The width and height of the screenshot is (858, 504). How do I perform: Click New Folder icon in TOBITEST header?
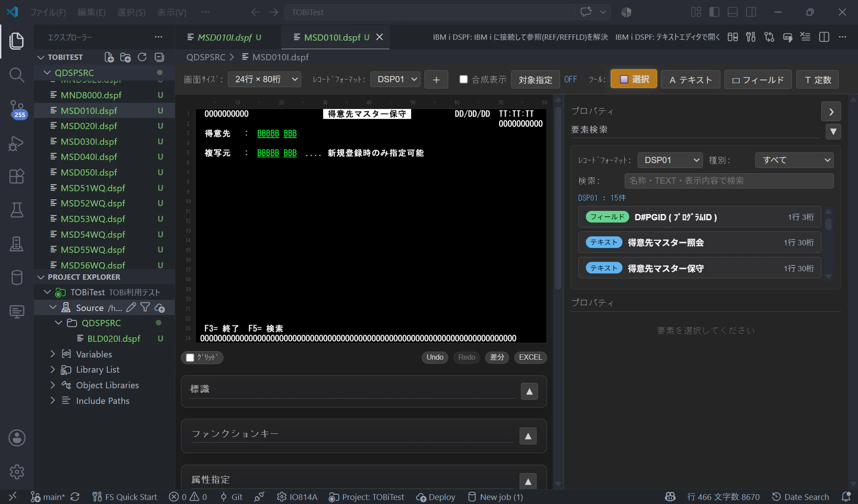click(x=126, y=57)
